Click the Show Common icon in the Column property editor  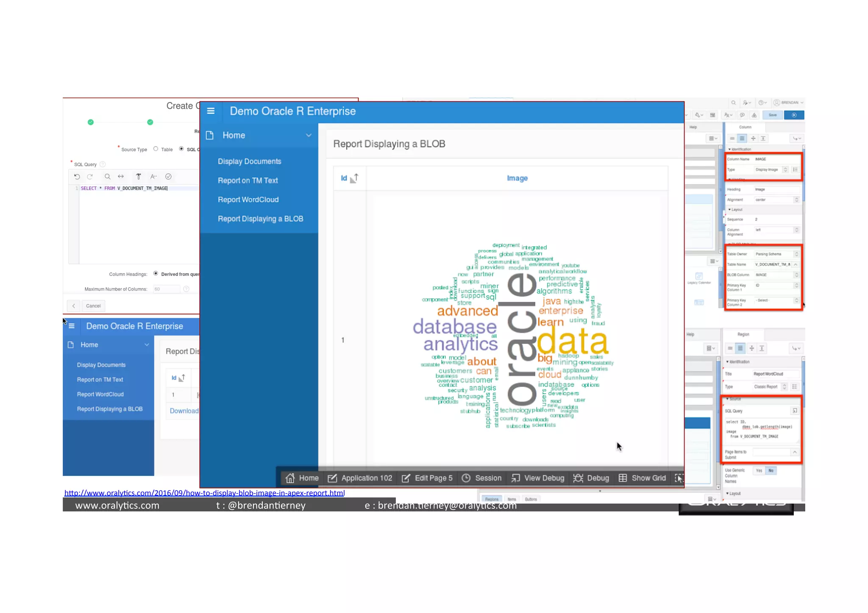click(x=732, y=139)
